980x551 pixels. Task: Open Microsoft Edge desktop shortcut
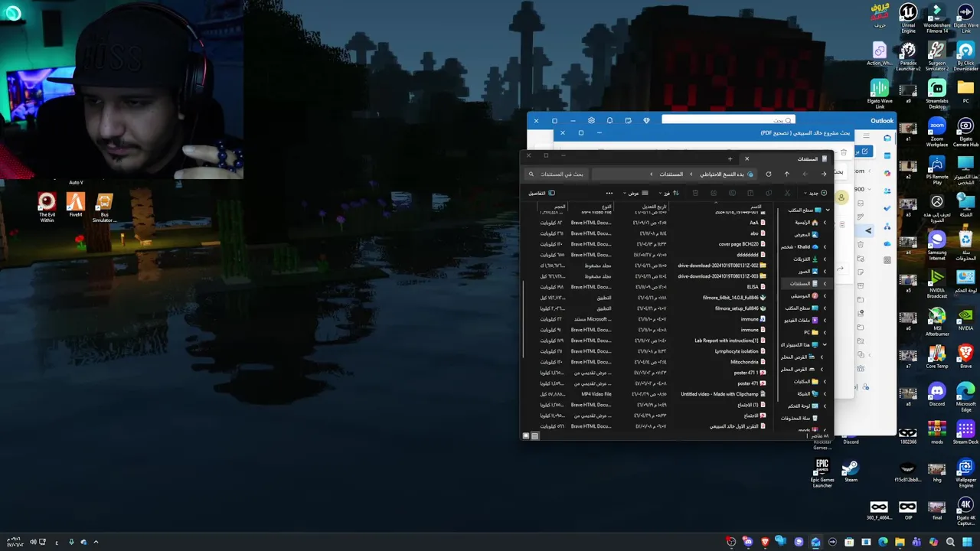[965, 397]
